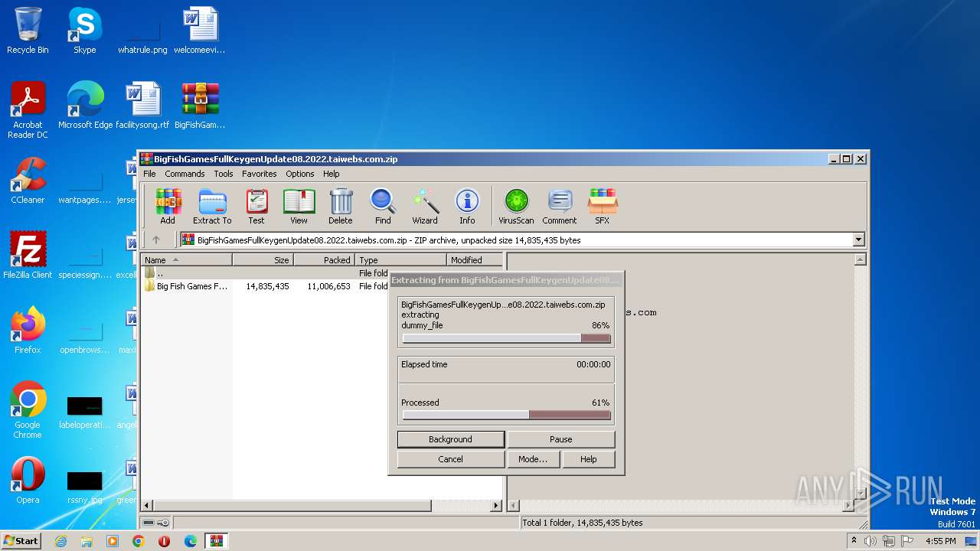
Task: Show hidden system tray icons arrow
Action: pyautogui.click(x=854, y=541)
